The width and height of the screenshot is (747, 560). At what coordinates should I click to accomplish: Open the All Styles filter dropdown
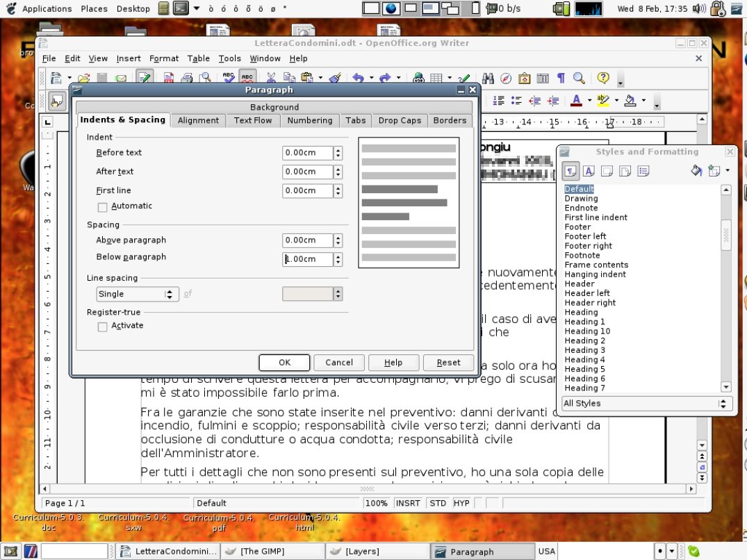pos(721,403)
